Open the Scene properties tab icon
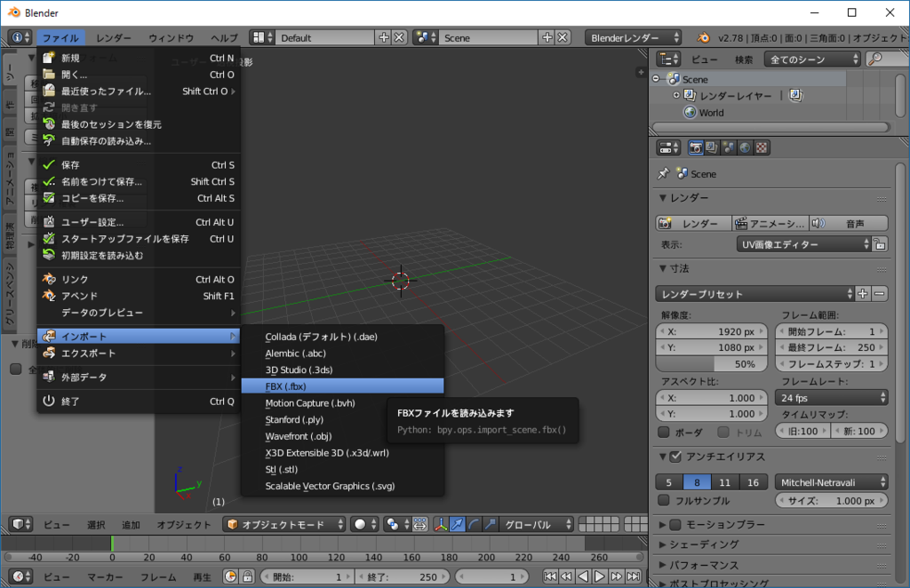Viewport: 910px width, 588px height. pyautogui.click(x=729, y=147)
